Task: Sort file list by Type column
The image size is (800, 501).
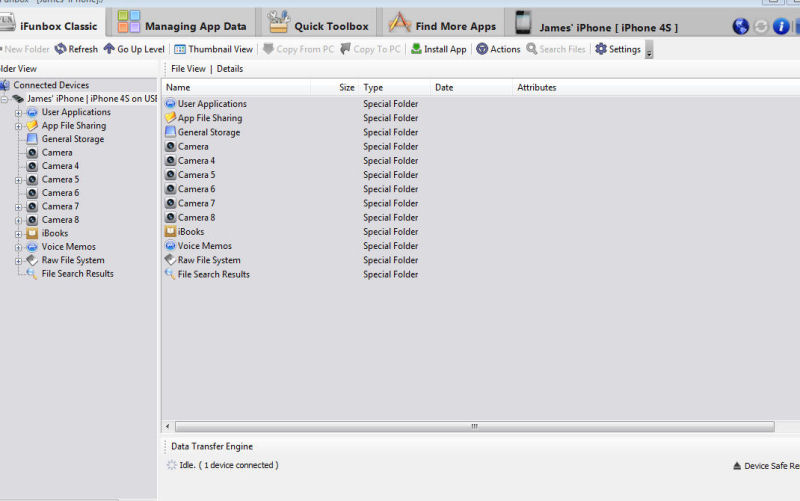Action: pos(394,87)
